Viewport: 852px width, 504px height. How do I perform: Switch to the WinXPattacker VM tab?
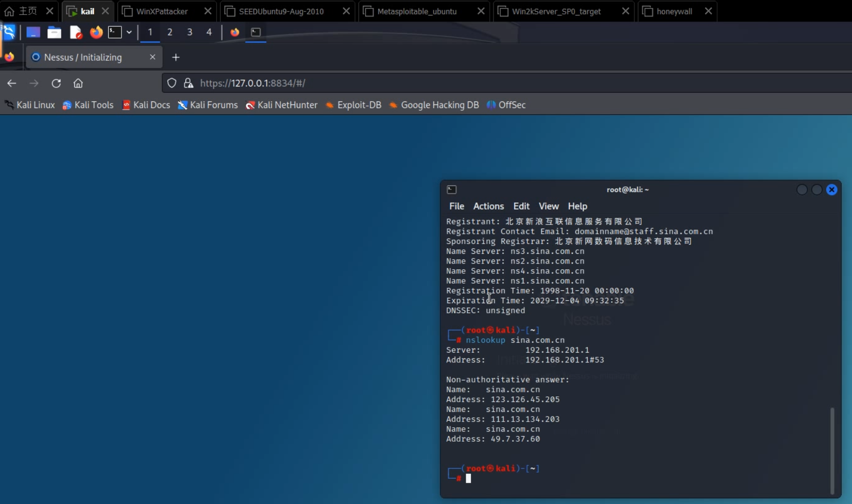[x=162, y=11]
